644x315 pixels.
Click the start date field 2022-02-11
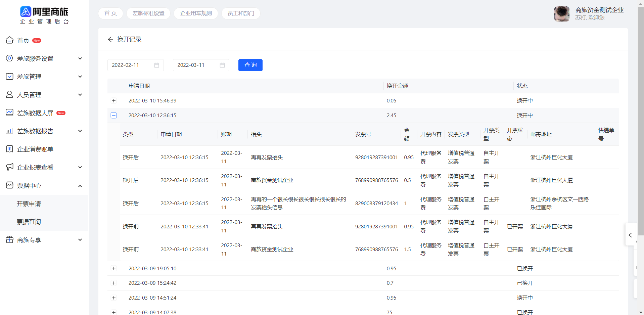click(136, 65)
